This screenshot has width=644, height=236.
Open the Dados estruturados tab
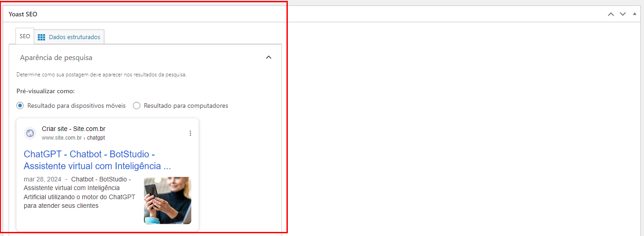coord(69,37)
